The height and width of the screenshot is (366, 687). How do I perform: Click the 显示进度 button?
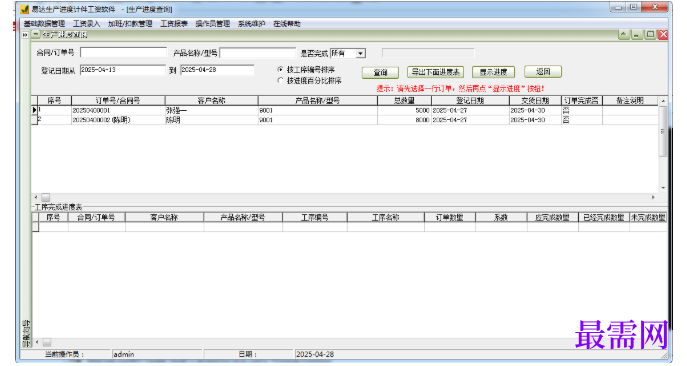coord(493,72)
